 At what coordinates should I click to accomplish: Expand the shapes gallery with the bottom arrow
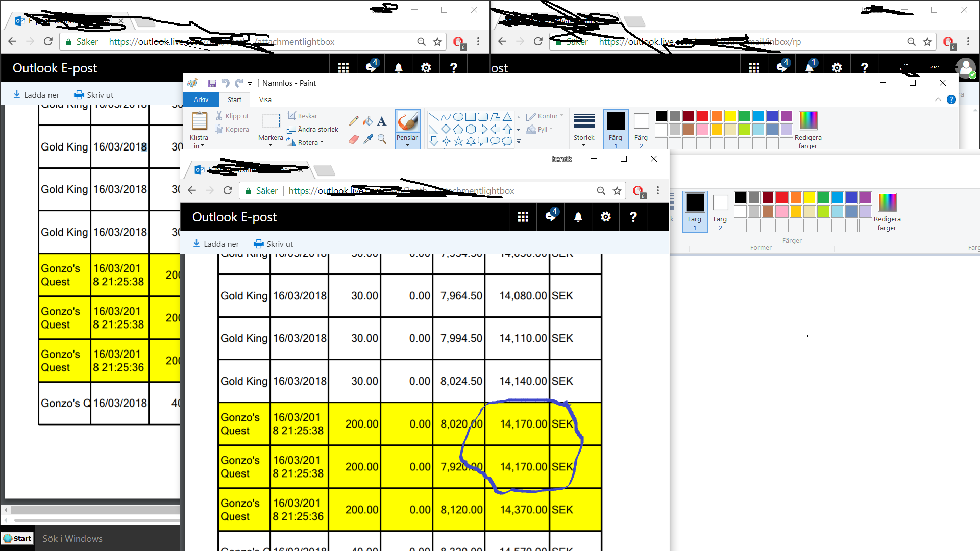(x=519, y=142)
